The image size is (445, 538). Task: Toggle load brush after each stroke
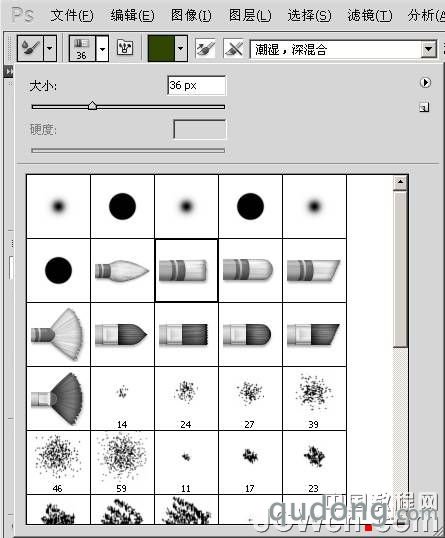click(206, 48)
